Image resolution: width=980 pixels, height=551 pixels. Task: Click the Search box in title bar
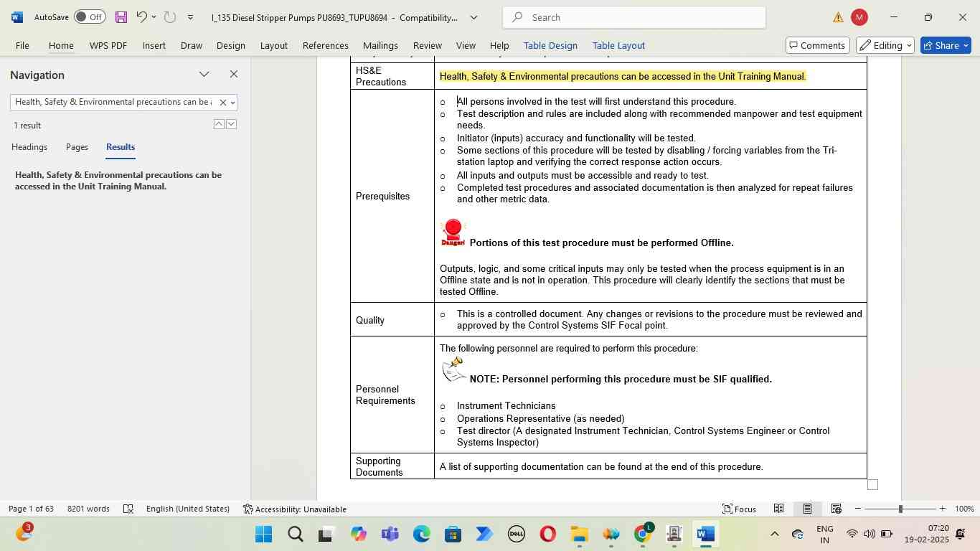point(634,17)
